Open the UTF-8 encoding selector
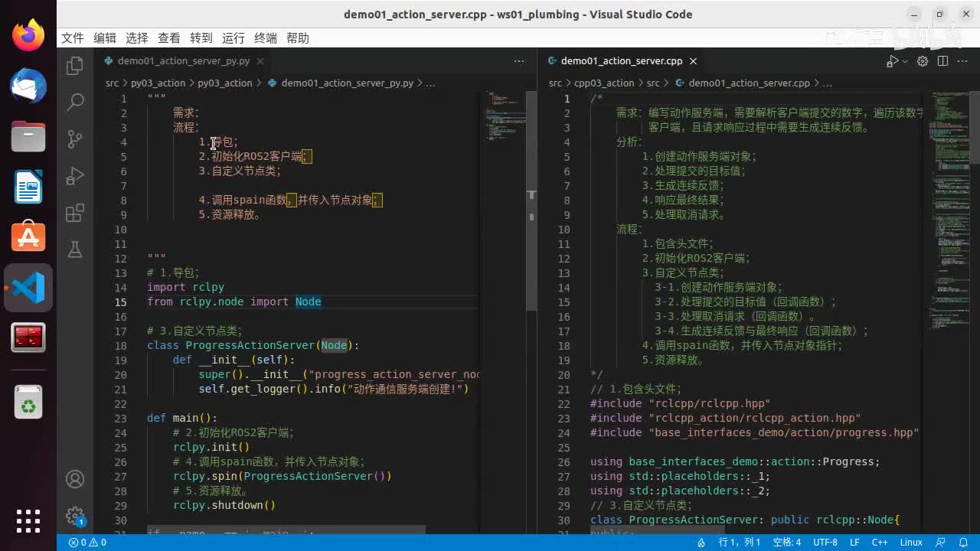This screenshot has width=980, height=551. pyautogui.click(x=825, y=543)
